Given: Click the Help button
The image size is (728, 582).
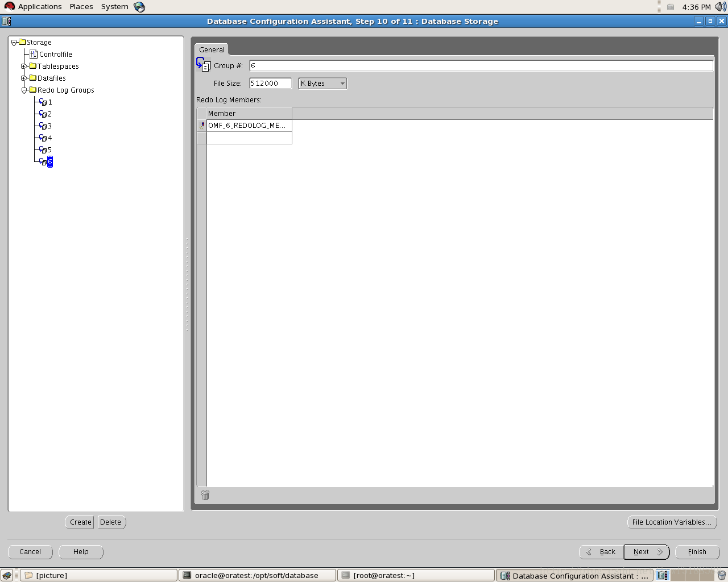Looking at the screenshot, I should [x=81, y=552].
